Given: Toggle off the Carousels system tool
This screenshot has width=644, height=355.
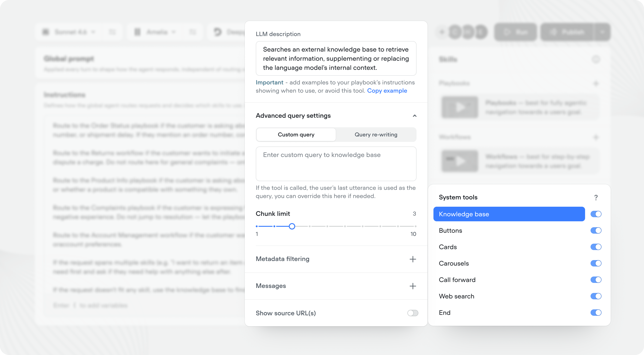Looking at the screenshot, I should tap(596, 263).
